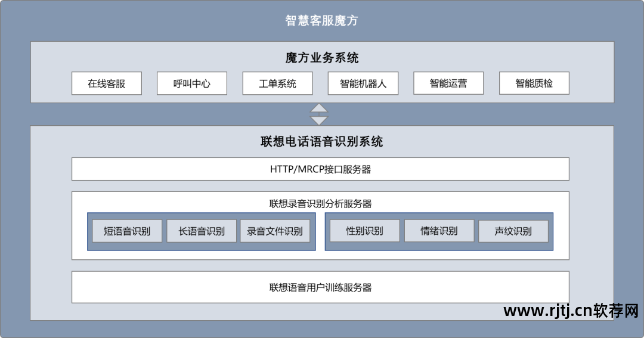
Task: Click the 智能运营 box
Action: 448,83
